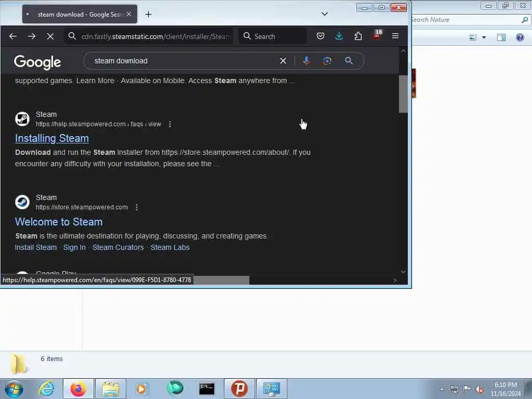Change view icon in Explorer window

(x=473, y=37)
